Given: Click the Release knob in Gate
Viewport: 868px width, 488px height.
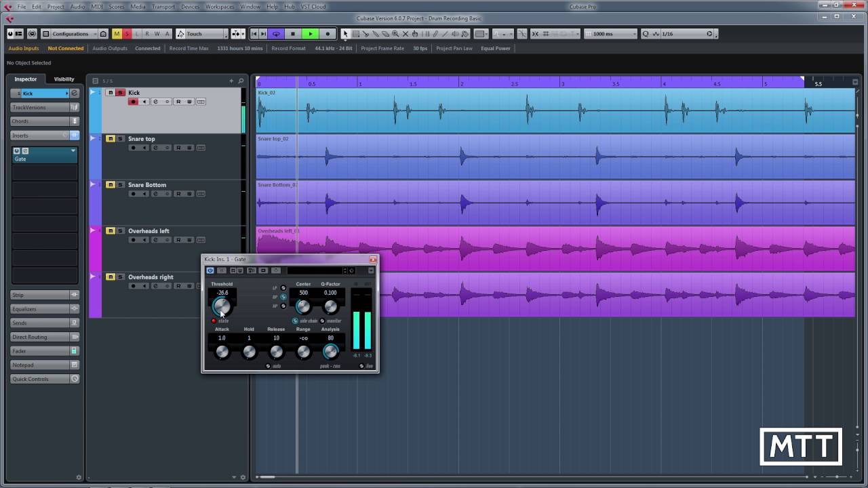Looking at the screenshot, I should [277, 351].
